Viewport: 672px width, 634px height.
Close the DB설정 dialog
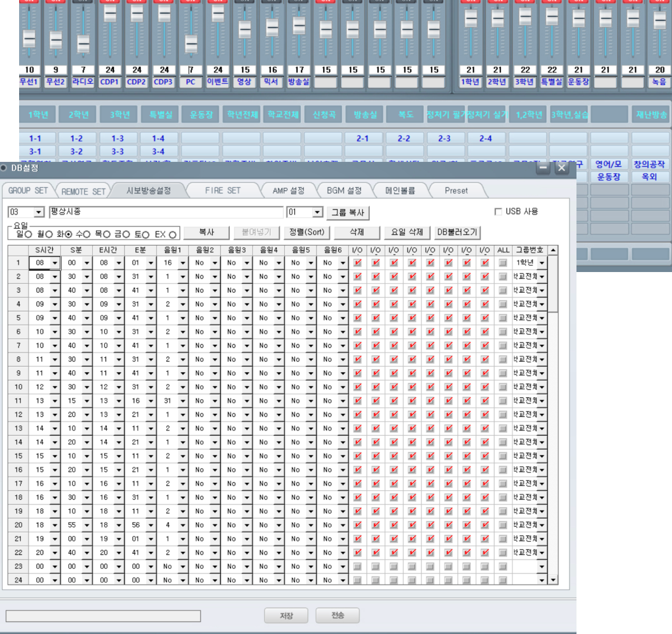pyautogui.click(x=561, y=168)
